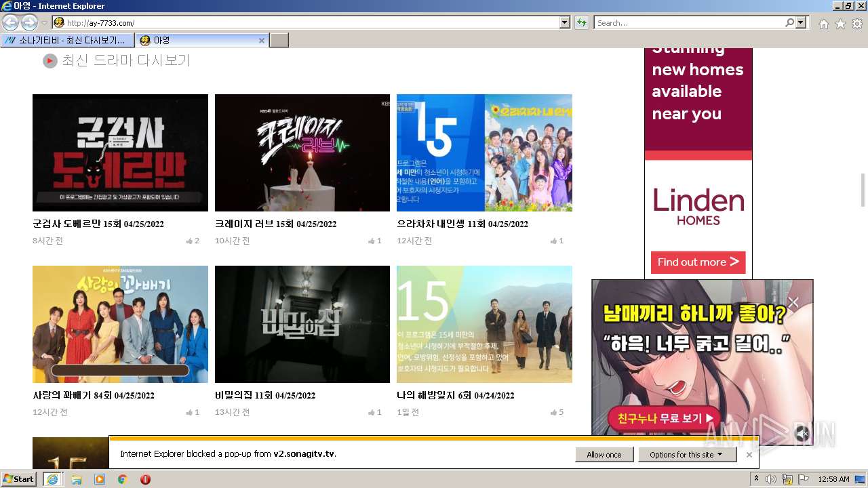Click the 8시간 전 timestamp text
Viewport: 868px width, 488px height.
click(47, 241)
